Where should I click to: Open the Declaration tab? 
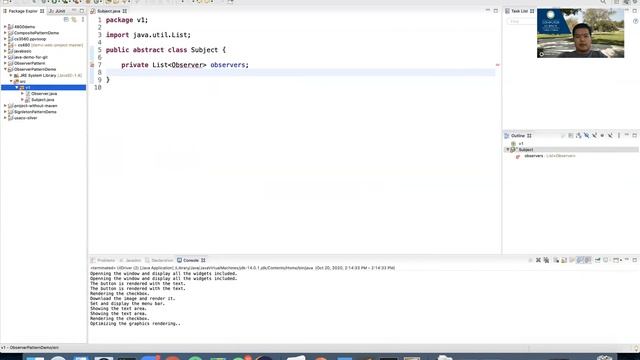pos(159,260)
